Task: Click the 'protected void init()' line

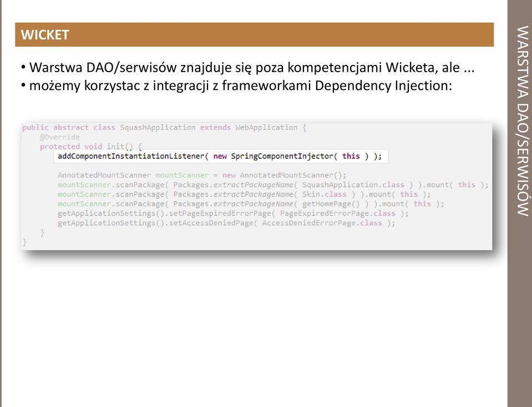Action: pos(90,147)
